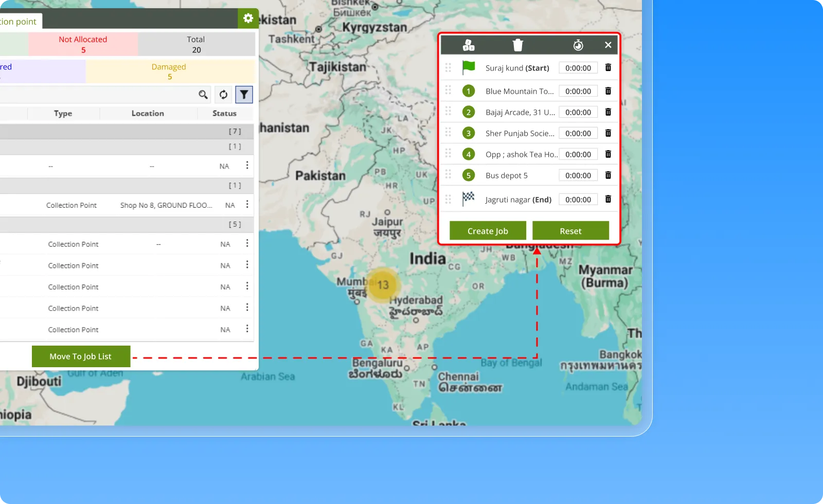This screenshot has width=823, height=504.
Task: Remove Blue Mountain stop from list
Action: (608, 91)
